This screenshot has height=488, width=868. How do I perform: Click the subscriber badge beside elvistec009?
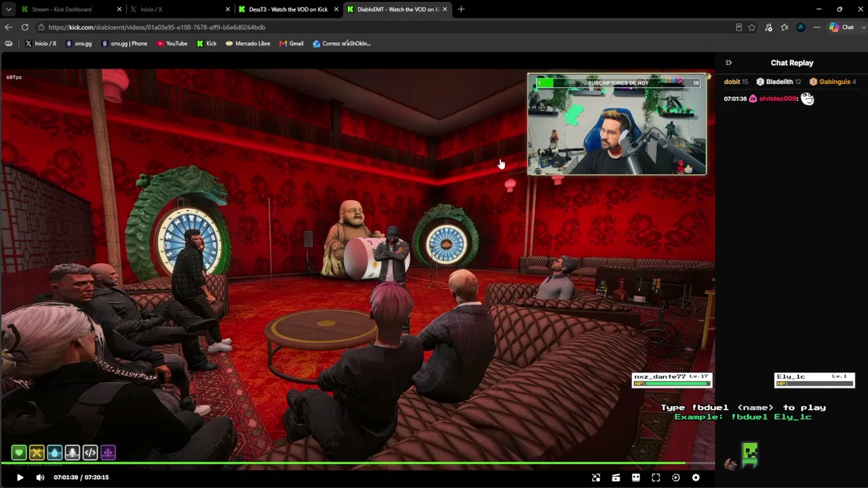pyautogui.click(x=753, y=99)
